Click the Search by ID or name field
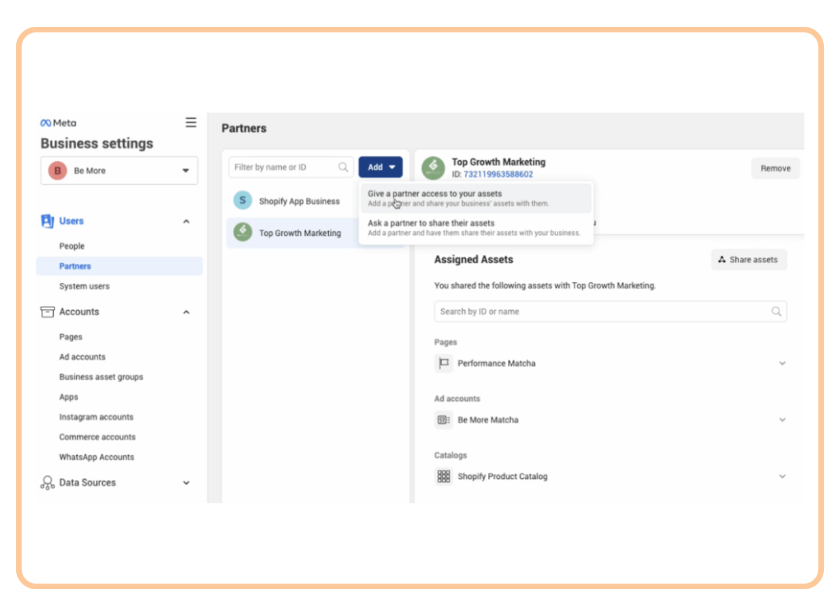The width and height of the screenshot is (840, 616). [610, 311]
